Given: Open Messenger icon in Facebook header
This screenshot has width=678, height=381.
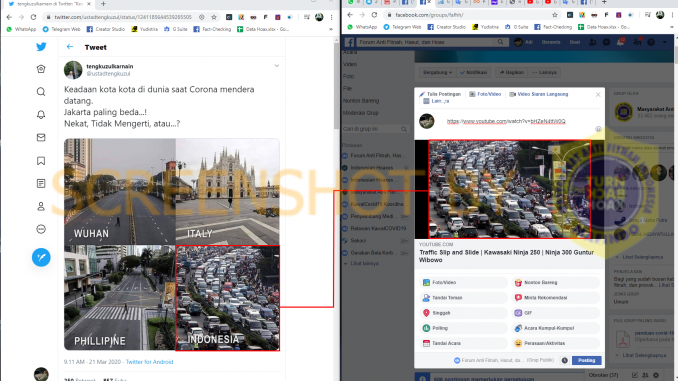Looking at the screenshot, I should 607,42.
